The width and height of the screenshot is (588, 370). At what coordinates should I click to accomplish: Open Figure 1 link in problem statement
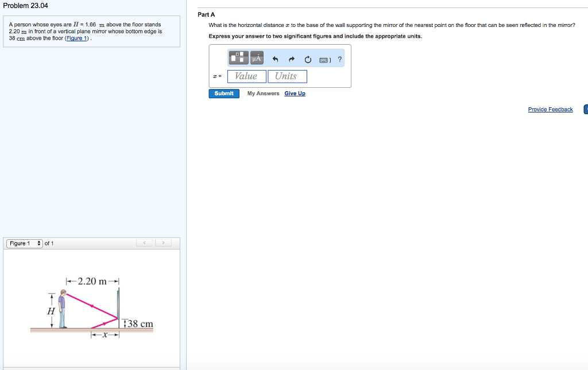click(x=75, y=37)
